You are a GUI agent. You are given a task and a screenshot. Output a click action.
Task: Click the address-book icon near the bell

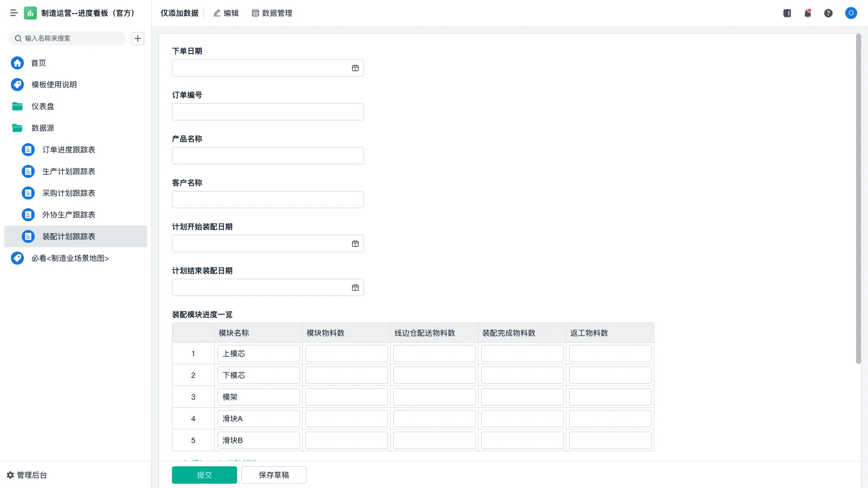[787, 13]
